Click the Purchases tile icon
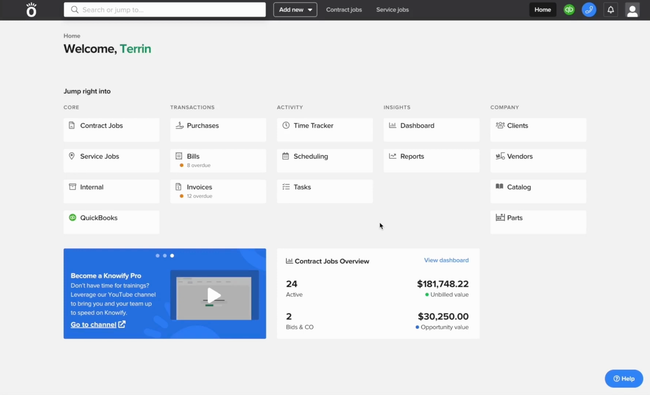The height and width of the screenshot is (395, 650). [179, 125]
